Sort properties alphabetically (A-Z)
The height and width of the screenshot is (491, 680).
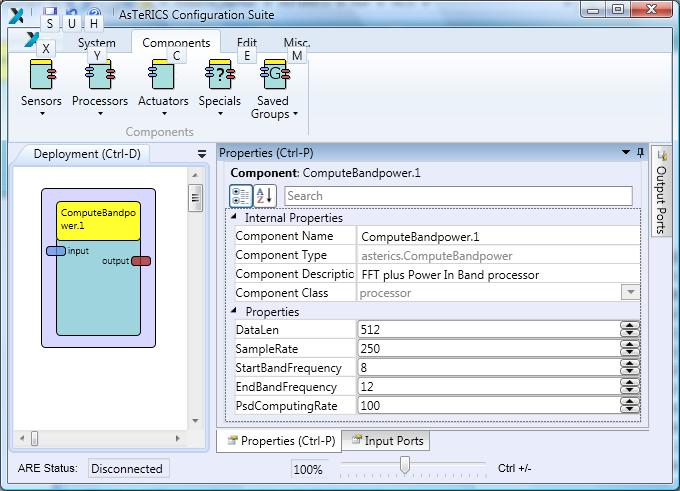[x=265, y=196]
